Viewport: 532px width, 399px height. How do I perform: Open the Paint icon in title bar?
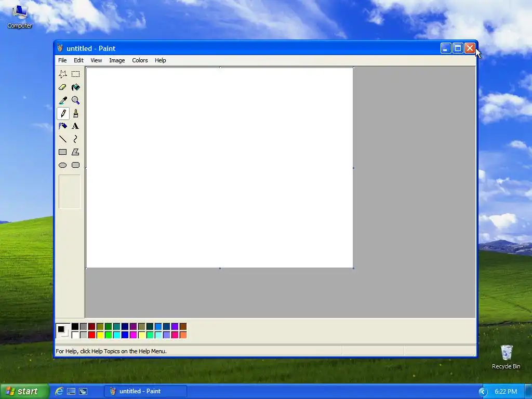(60, 48)
